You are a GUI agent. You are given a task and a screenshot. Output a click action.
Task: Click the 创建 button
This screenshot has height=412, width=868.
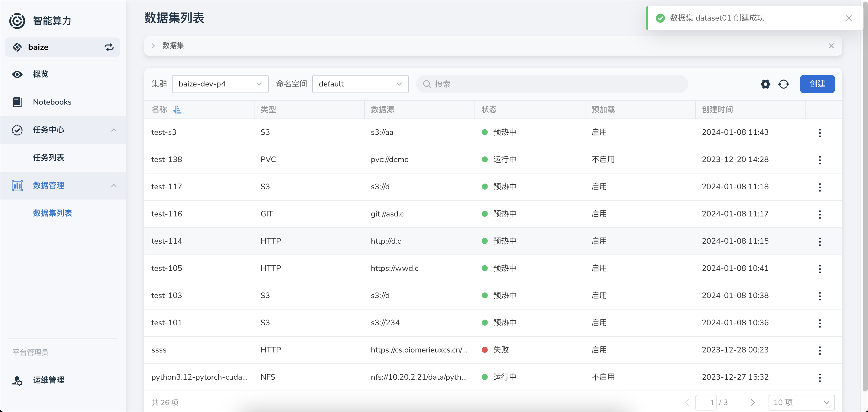point(817,84)
